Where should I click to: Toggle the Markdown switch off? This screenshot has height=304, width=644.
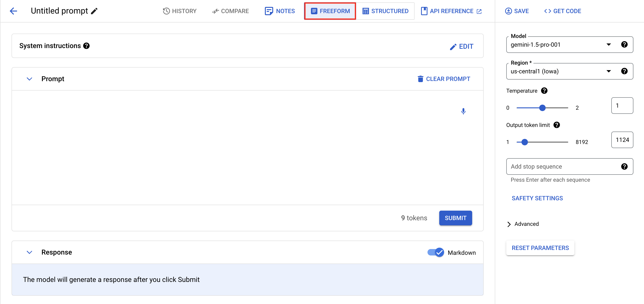pos(436,252)
